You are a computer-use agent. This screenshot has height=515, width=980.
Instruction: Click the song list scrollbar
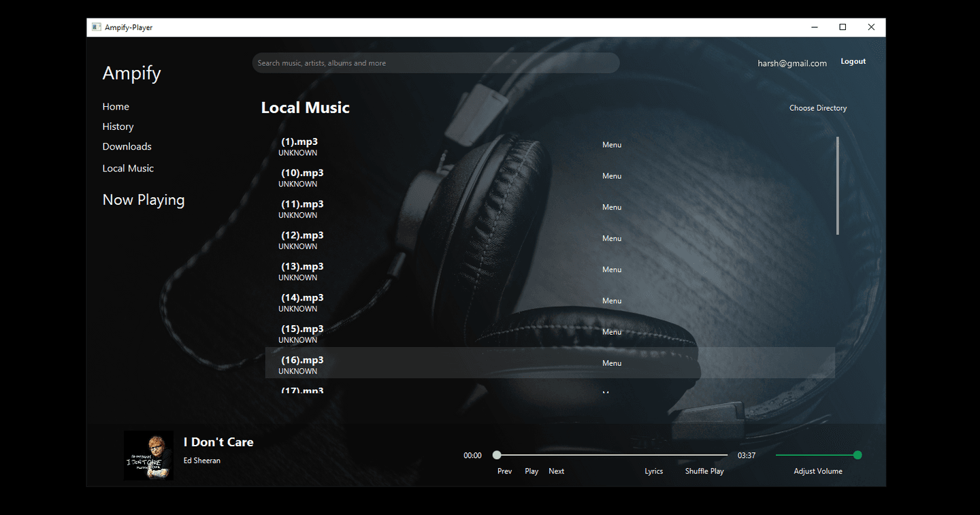pos(837,186)
